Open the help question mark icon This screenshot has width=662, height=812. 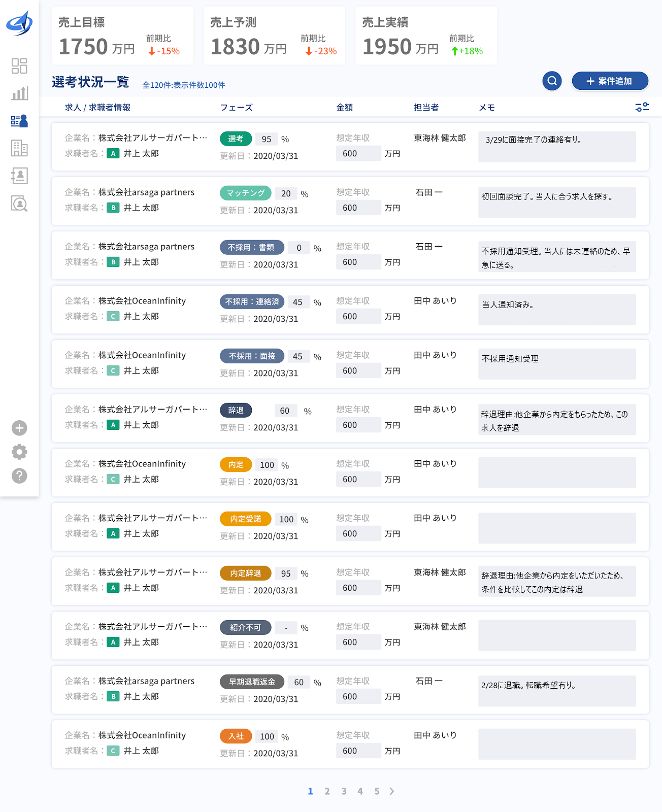(19, 476)
